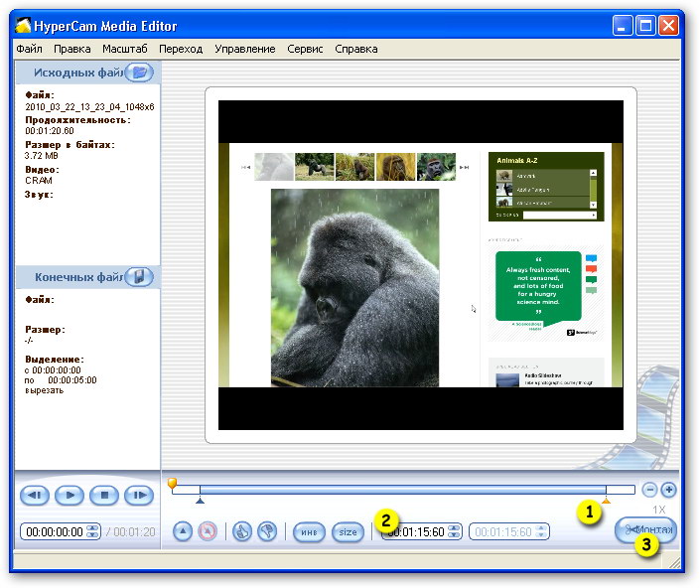Invert selection with the инв button
700x588 pixels.
click(309, 532)
